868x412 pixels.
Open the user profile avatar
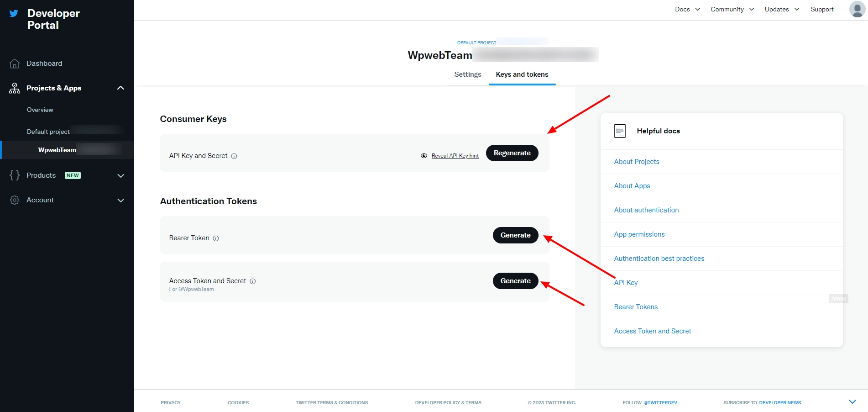coord(857,9)
